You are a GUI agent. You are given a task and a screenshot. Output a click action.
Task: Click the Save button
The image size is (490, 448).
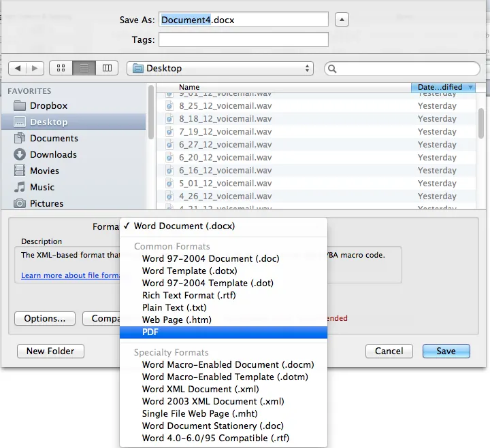tap(446, 351)
